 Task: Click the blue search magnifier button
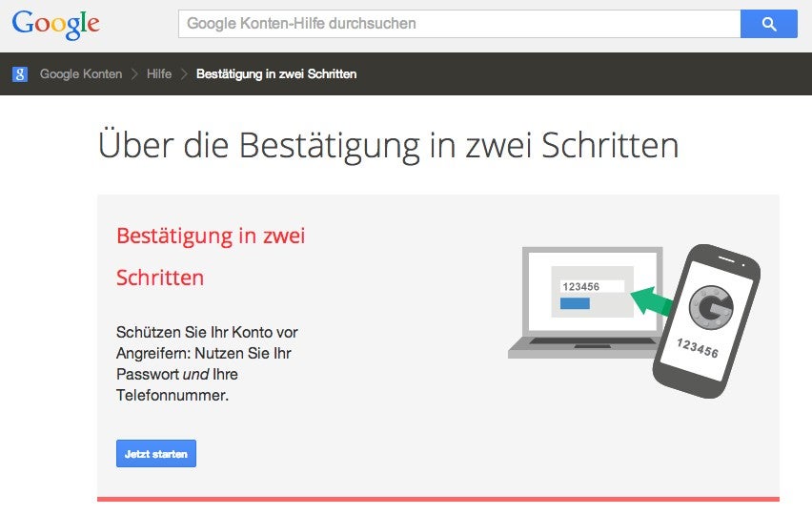pos(768,24)
